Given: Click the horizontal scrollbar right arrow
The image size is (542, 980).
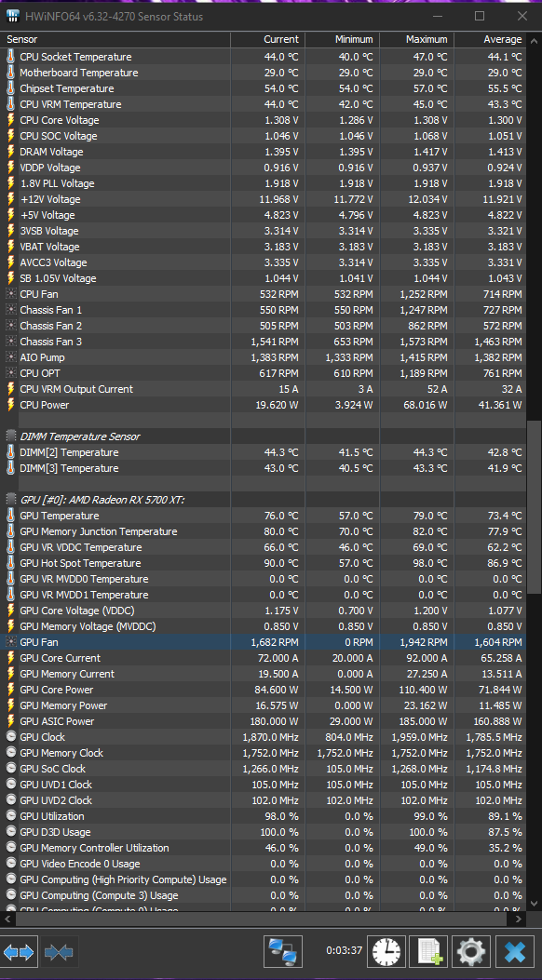Looking at the screenshot, I should click(x=519, y=919).
